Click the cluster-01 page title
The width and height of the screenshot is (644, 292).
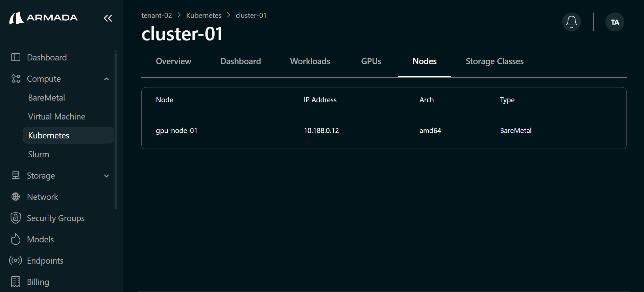182,34
